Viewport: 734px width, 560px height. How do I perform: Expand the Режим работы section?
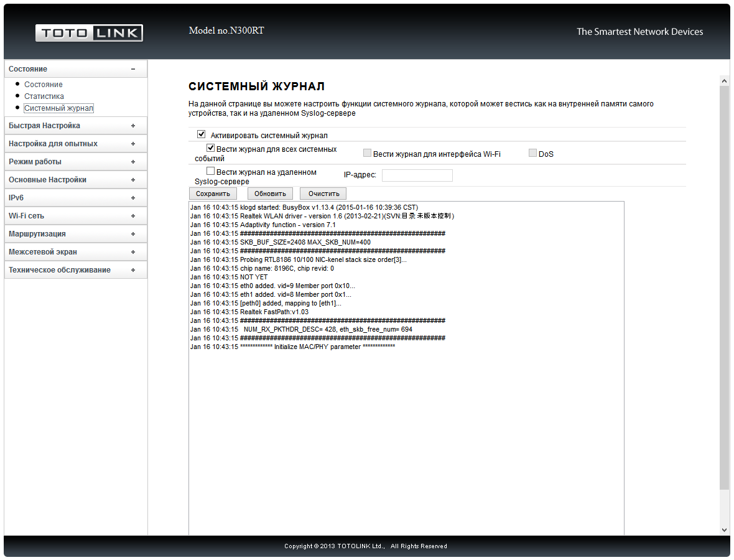(x=76, y=162)
